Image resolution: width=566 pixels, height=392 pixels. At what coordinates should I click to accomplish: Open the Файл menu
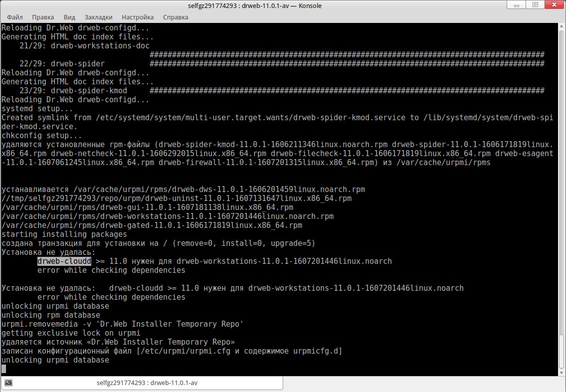pos(15,17)
